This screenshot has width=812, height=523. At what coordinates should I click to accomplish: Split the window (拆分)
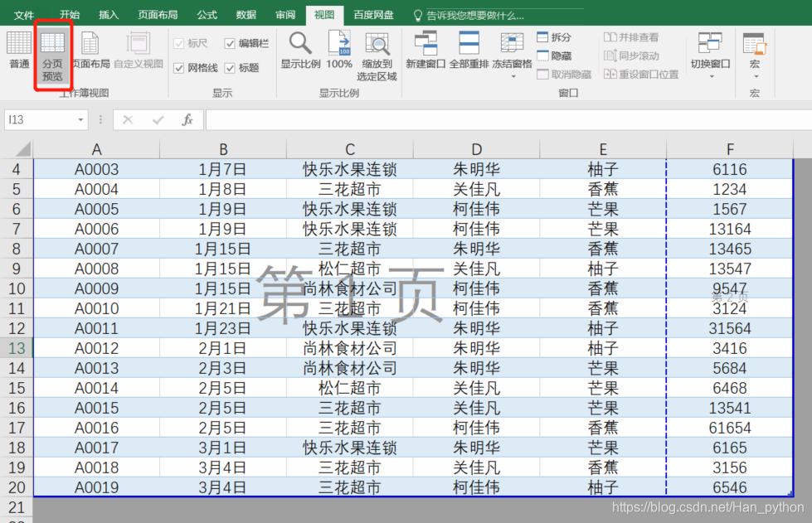554,37
